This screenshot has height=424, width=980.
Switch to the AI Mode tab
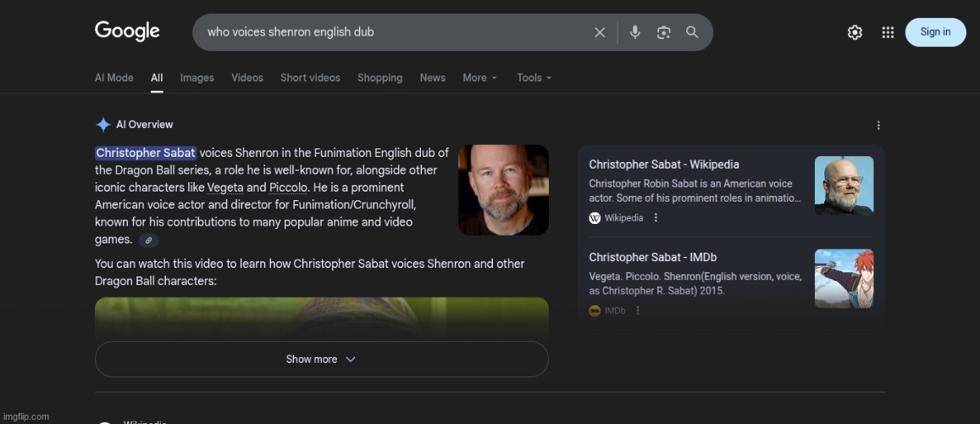(x=114, y=78)
